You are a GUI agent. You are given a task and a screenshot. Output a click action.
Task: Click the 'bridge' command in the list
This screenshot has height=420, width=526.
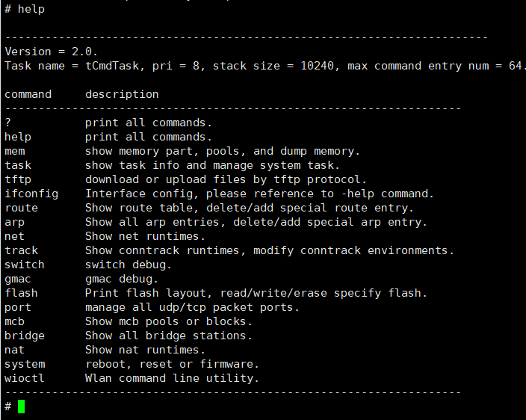pyautogui.click(x=25, y=336)
